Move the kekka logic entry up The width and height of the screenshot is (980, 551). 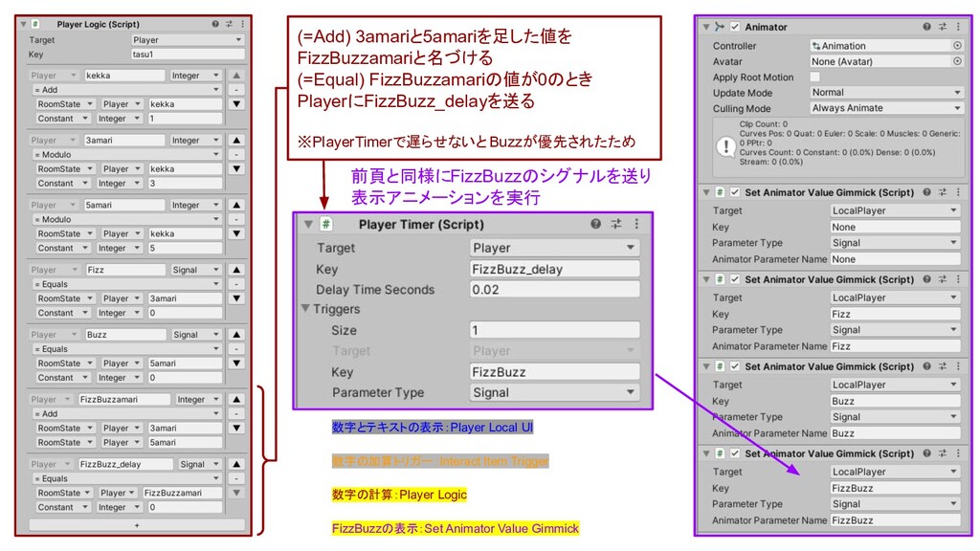point(236,75)
